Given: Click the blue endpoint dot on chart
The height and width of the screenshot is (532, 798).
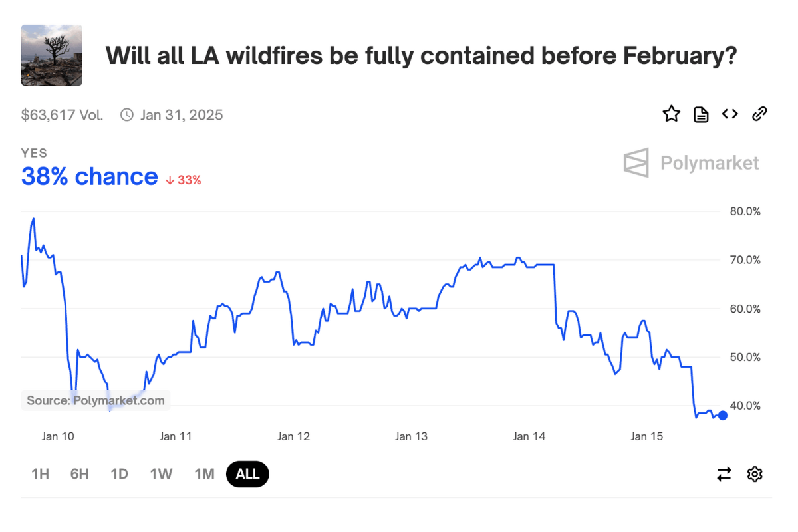Looking at the screenshot, I should point(723,415).
